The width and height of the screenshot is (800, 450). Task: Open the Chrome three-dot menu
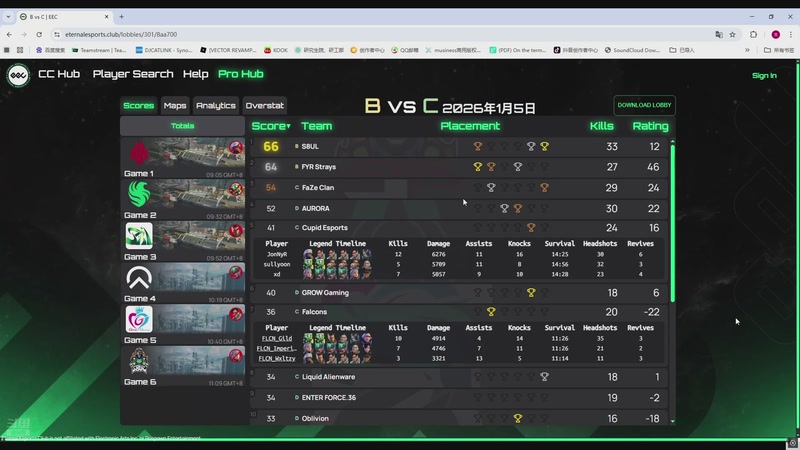click(791, 34)
